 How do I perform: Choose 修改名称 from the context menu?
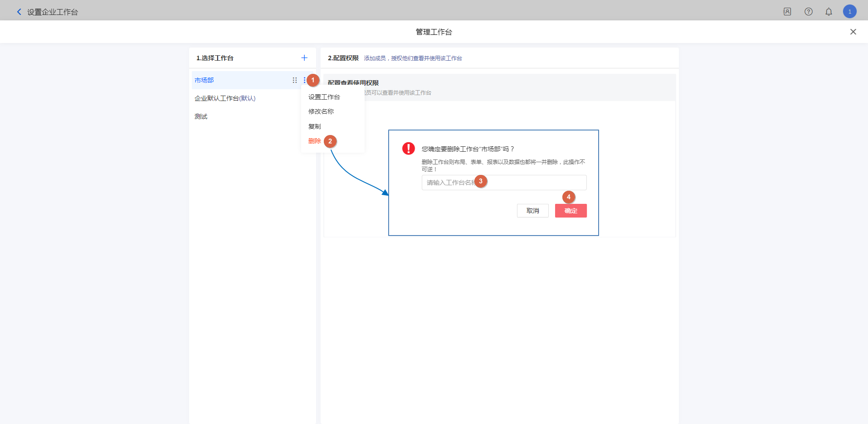point(321,111)
